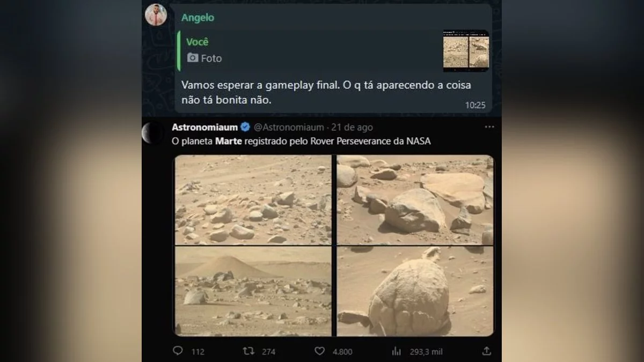644x362 pixels.
Task: Click the camera icon beside Foto
Action: 193,58
